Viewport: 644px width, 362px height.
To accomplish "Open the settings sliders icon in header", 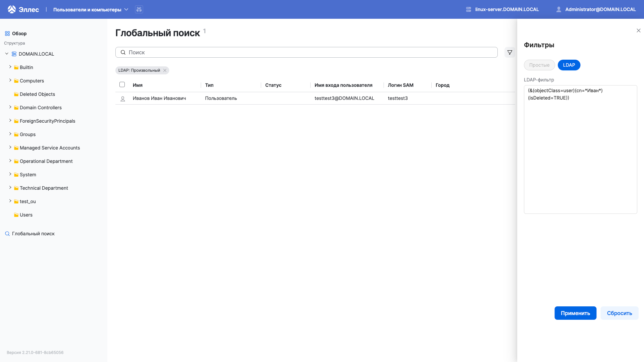I will [139, 9].
